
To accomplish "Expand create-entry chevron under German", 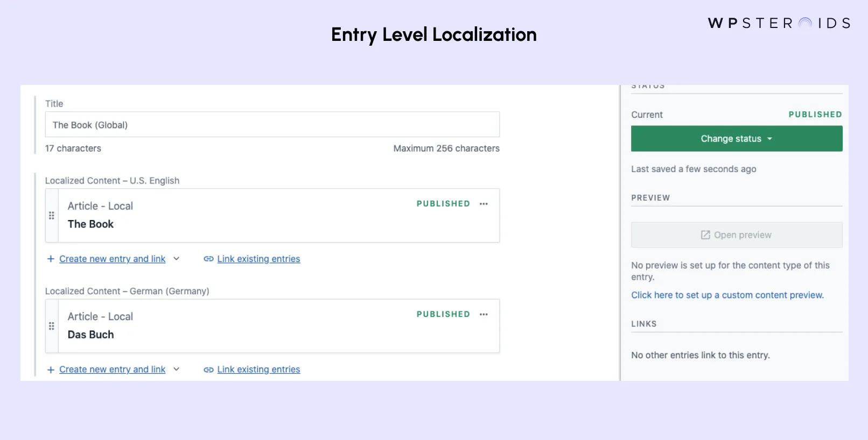I will click(x=176, y=370).
